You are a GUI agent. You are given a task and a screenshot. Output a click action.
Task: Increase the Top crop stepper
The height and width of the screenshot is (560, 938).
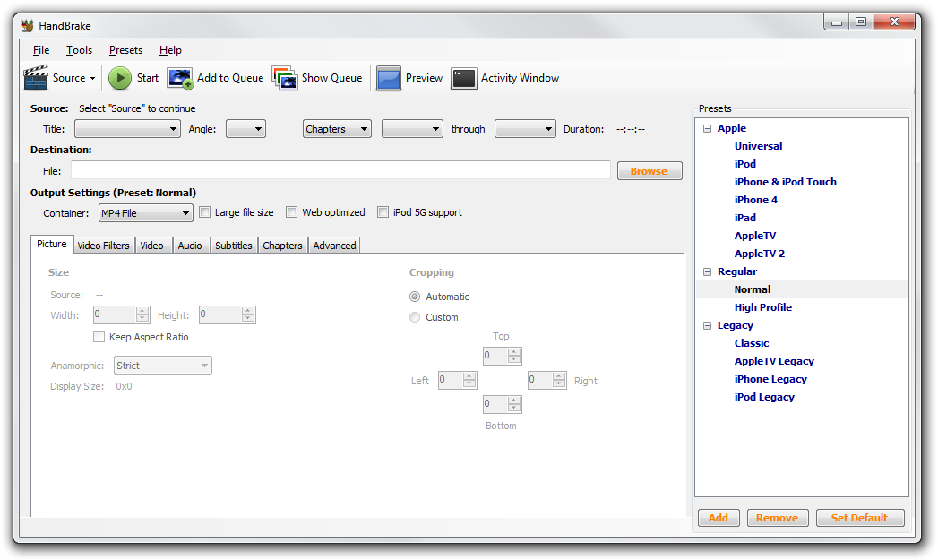(514, 352)
